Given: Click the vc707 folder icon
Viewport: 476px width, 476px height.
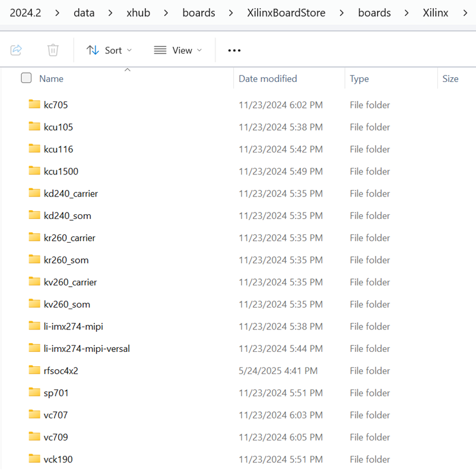Looking at the screenshot, I should pyautogui.click(x=34, y=414).
